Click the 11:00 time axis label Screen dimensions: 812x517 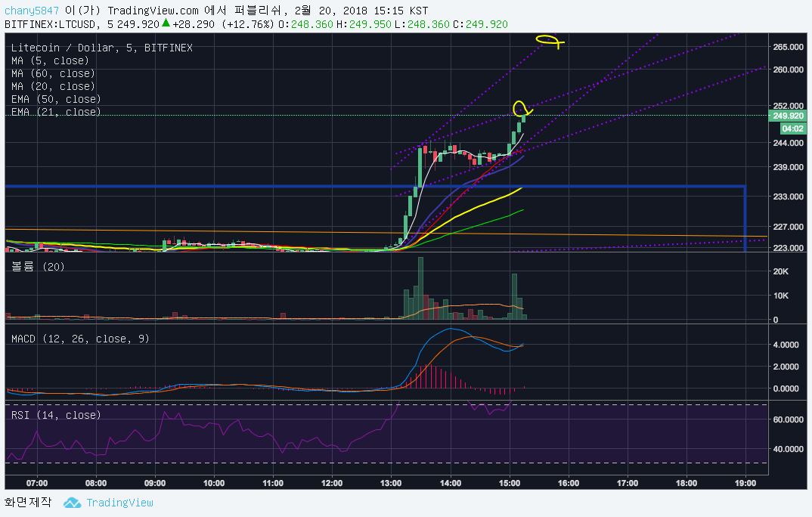click(x=273, y=483)
